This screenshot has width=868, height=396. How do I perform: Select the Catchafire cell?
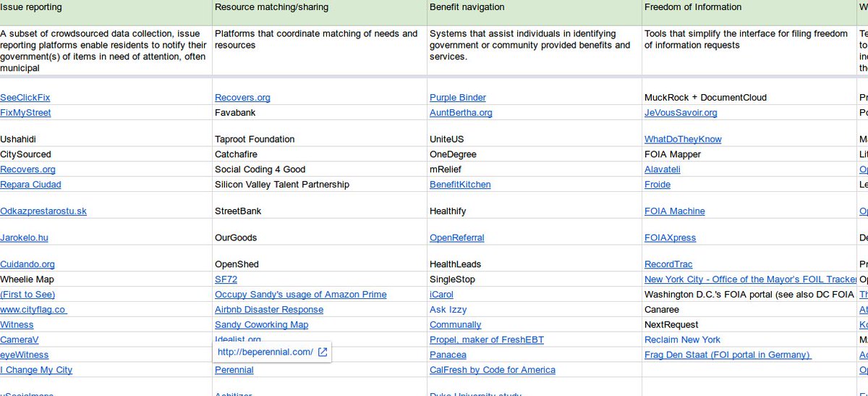tap(320, 154)
